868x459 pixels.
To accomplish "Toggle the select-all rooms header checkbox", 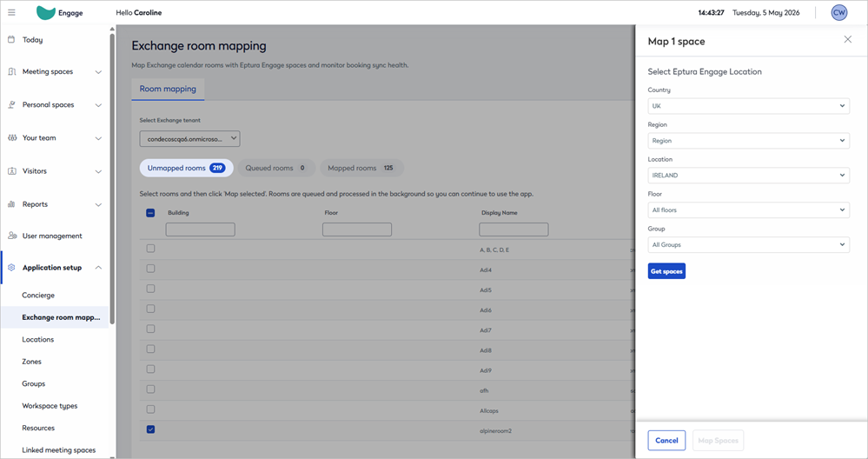I will [150, 213].
